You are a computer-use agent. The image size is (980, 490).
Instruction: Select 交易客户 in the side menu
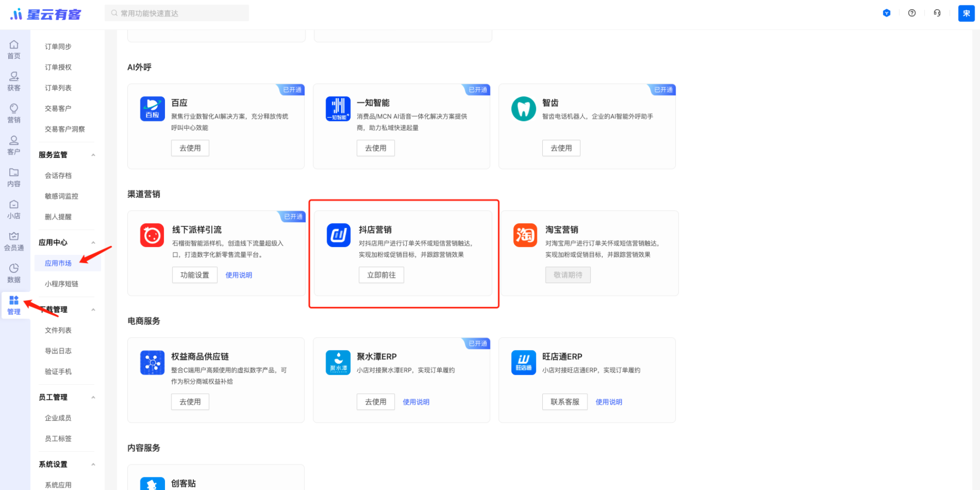click(58, 109)
